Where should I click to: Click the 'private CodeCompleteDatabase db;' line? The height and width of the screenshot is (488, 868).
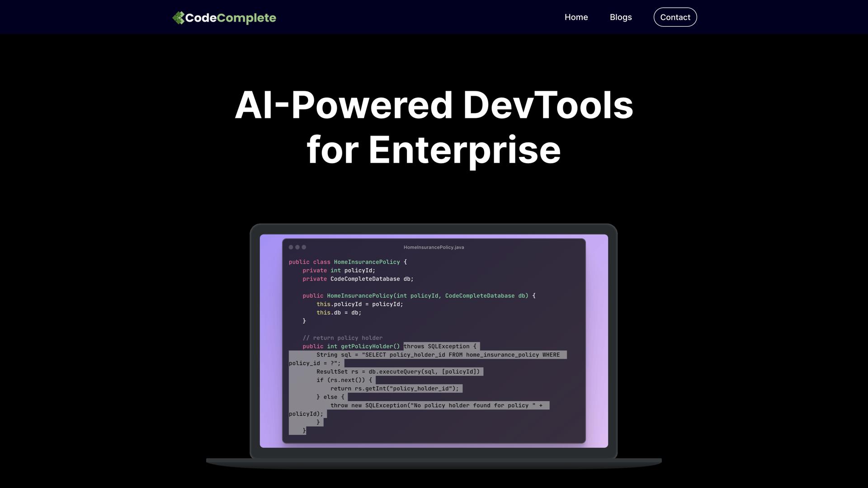coord(358,279)
